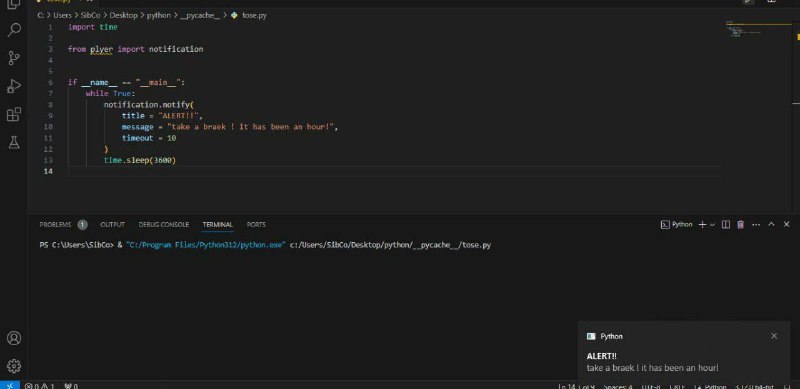Switch to the PORTS tab
The image size is (800, 389).
(x=256, y=225)
